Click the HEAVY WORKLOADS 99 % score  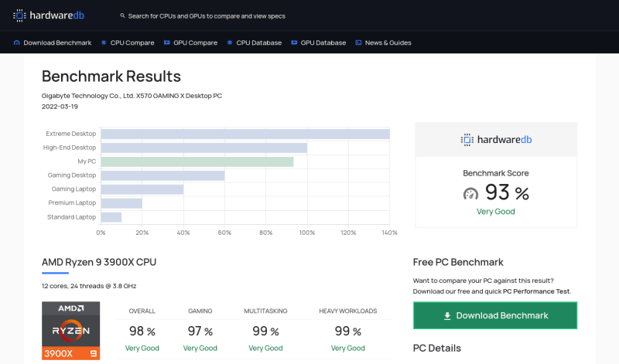pyautogui.click(x=347, y=332)
